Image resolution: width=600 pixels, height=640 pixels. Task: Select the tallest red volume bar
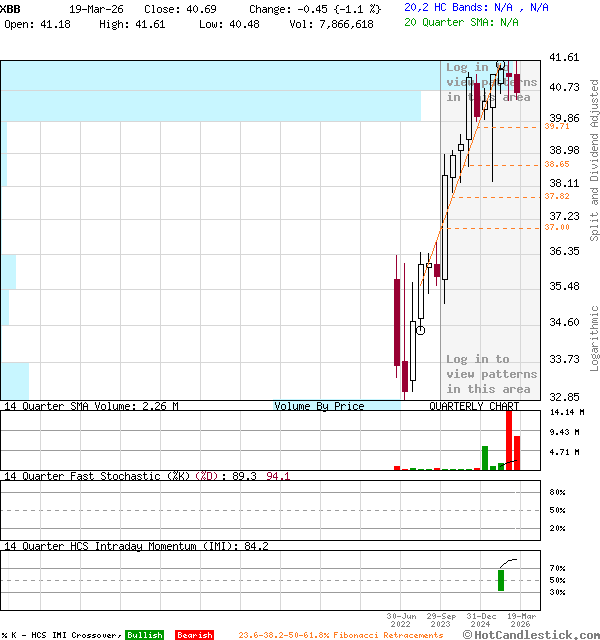[509, 439]
